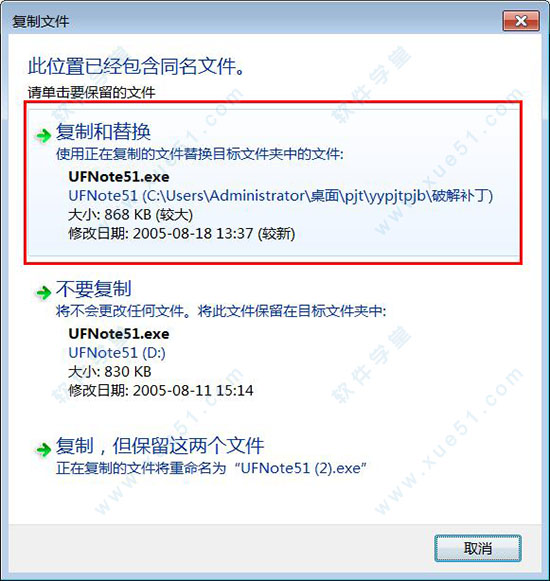Select the 复制，但保留这两个文件 title

point(160,446)
